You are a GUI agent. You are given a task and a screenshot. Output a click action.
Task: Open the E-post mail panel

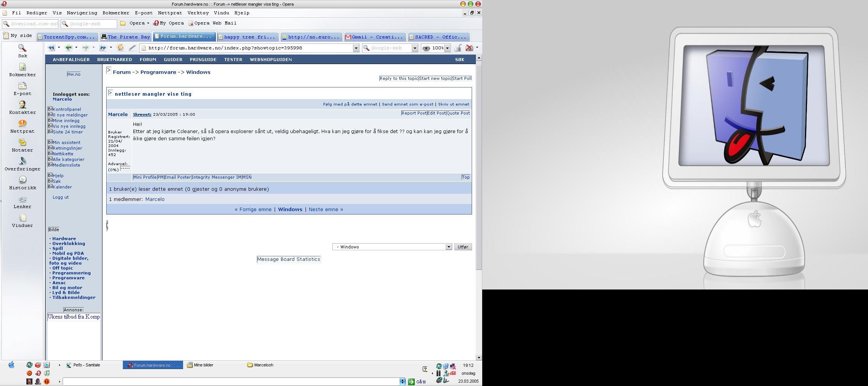tap(23, 89)
